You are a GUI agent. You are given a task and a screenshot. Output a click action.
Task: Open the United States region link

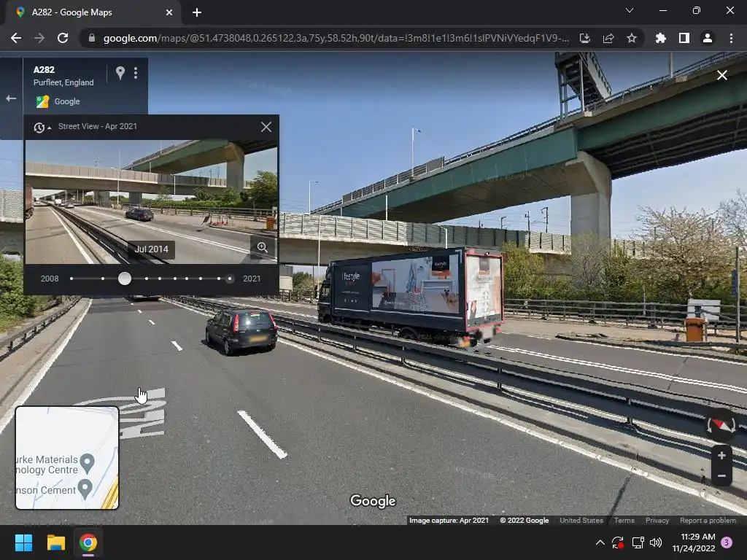coord(581,521)
